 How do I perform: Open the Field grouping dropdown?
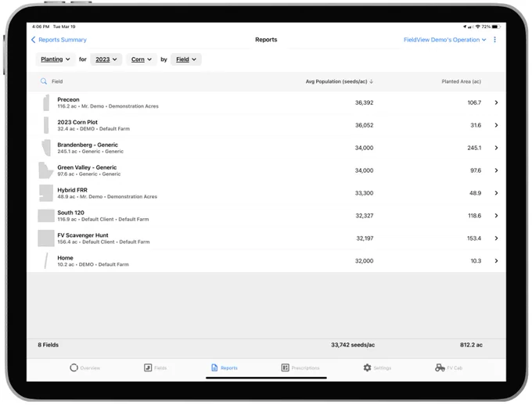coord(186,59)
